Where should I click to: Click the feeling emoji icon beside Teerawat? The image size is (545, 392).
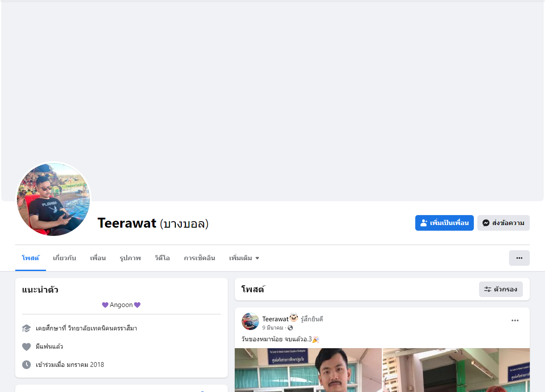294,318
